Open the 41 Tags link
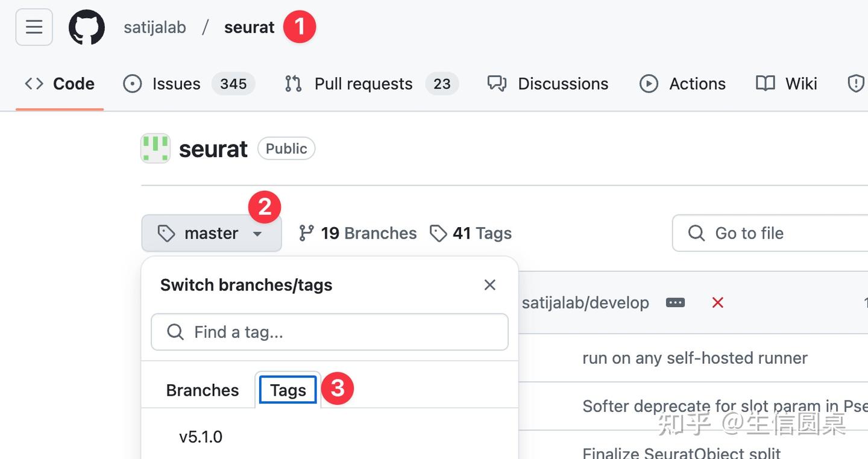This screenshot has height=459, width=868. (471, 233)
